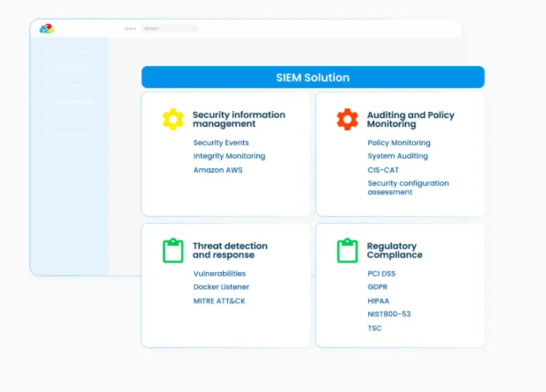
Task: Open Security configuration assessment link
Action: point(408,187)
